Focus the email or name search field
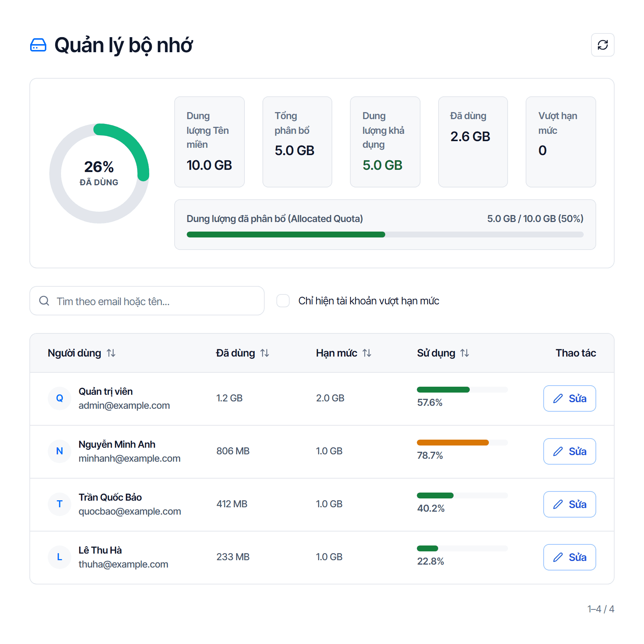The width and height of the screenshot is (644, 644). [147, 301]
